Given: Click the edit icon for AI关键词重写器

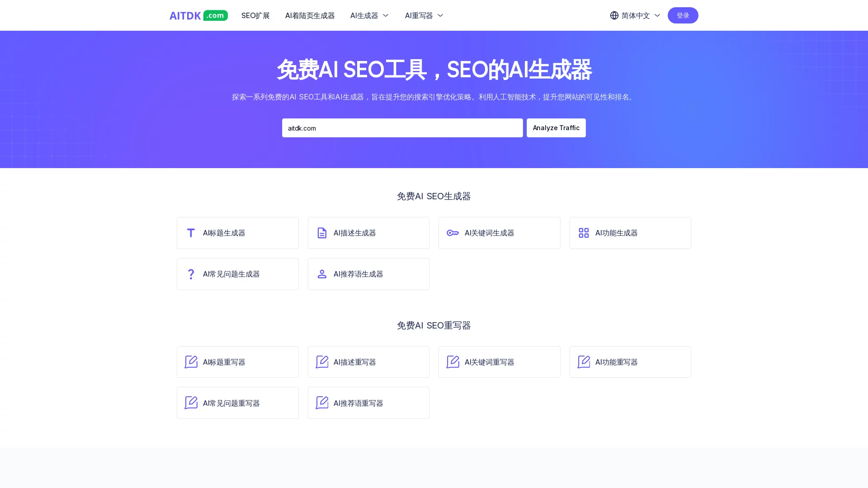Looking at the screenshot, I should 453,362.
